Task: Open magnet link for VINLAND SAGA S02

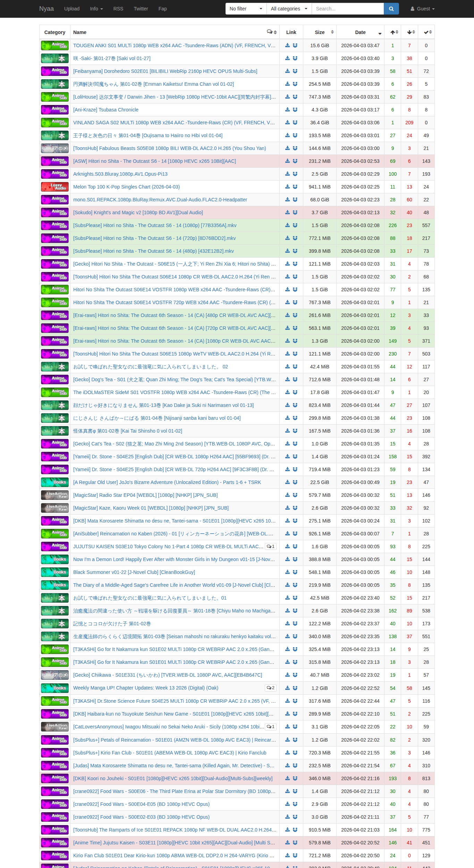Action: coord(295,123)
